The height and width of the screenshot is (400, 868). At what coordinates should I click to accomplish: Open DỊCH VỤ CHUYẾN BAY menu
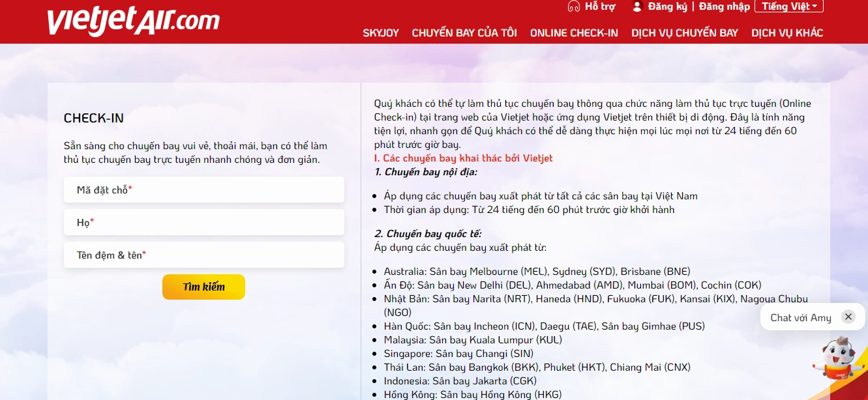click(685, 33)
